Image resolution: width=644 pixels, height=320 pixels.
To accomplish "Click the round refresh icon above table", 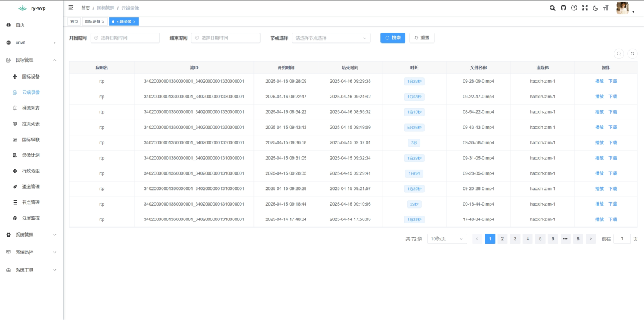I will (x=632, y=54).
